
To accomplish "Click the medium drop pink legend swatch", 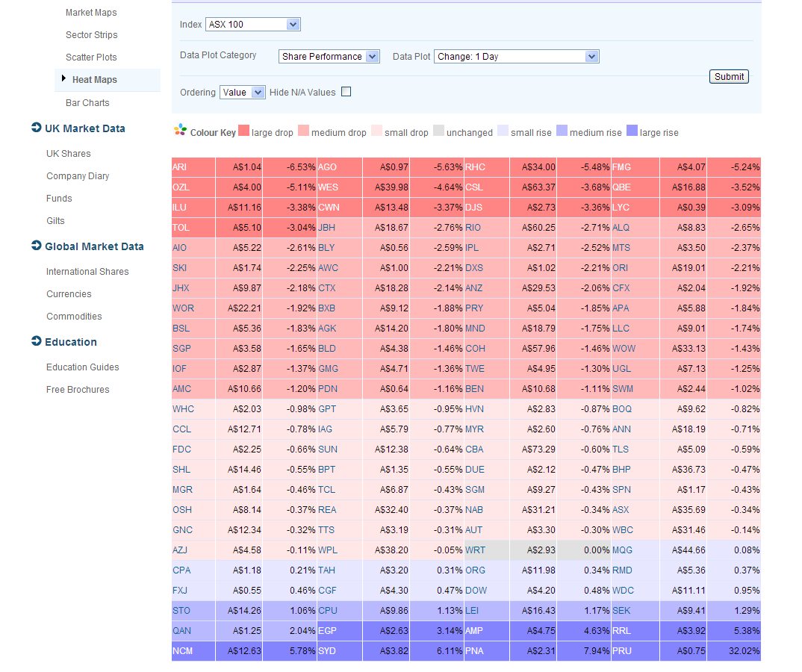I will coord(302,131).
